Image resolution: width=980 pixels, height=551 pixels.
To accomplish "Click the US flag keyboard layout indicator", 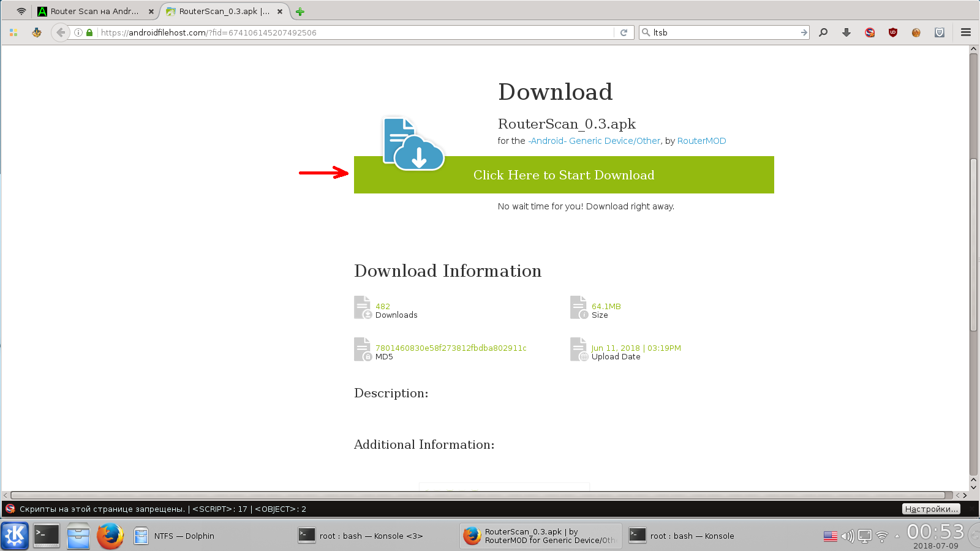I will 830,536.
